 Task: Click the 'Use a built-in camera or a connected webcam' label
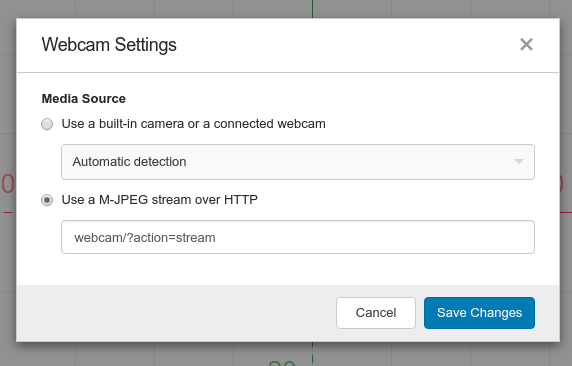pos(193,124)
